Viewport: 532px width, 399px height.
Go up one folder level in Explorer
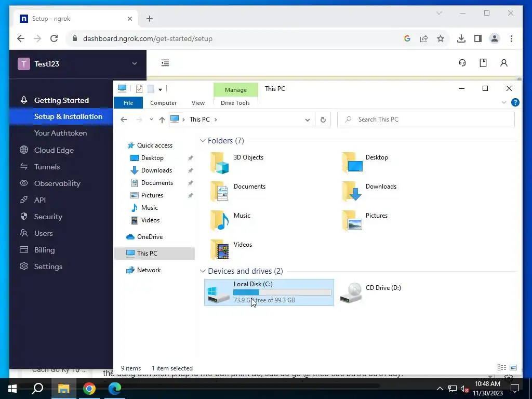click(162, 119)
